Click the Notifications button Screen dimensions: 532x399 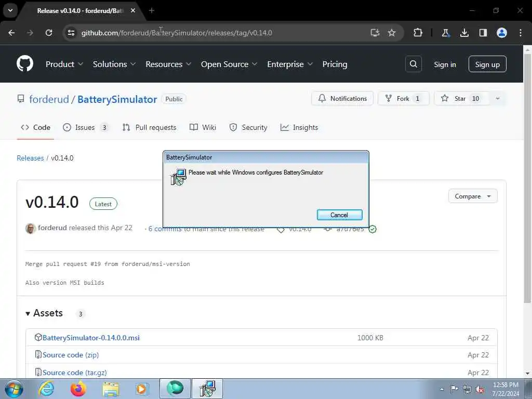pos(342,98)
